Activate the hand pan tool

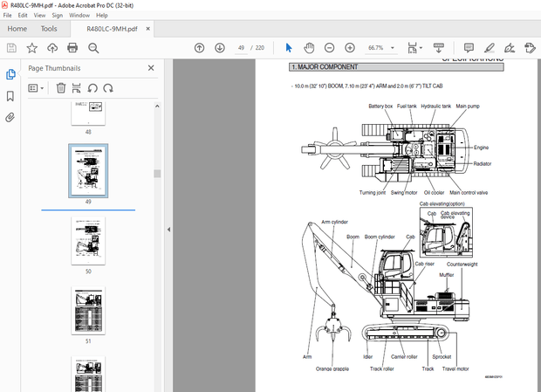[x=309, y=48]
